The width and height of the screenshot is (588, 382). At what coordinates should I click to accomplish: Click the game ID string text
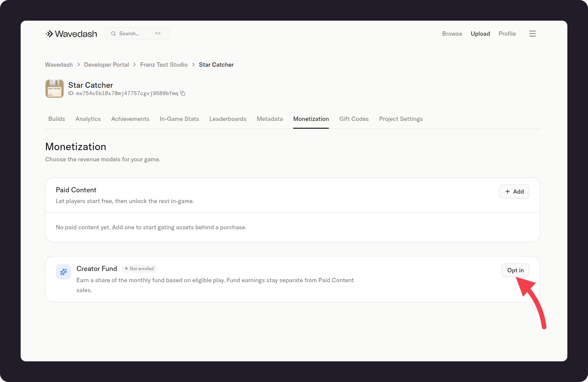pos(127,93)
